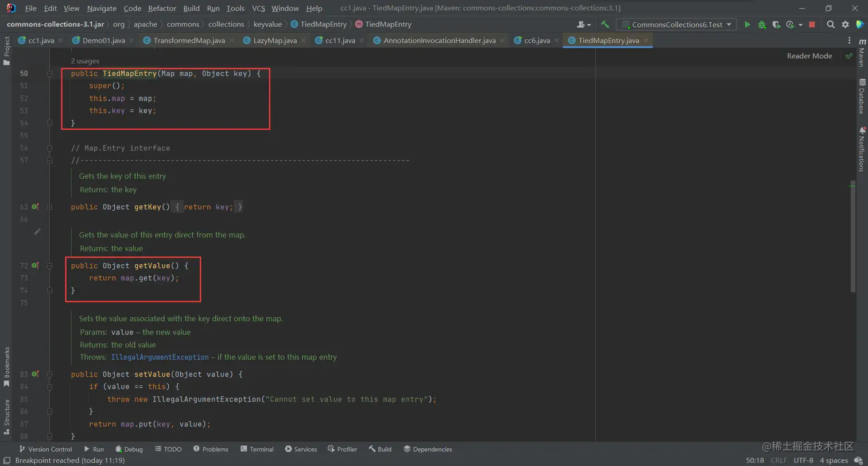Open editor tabs more-options vertical dots

[850, 40]
